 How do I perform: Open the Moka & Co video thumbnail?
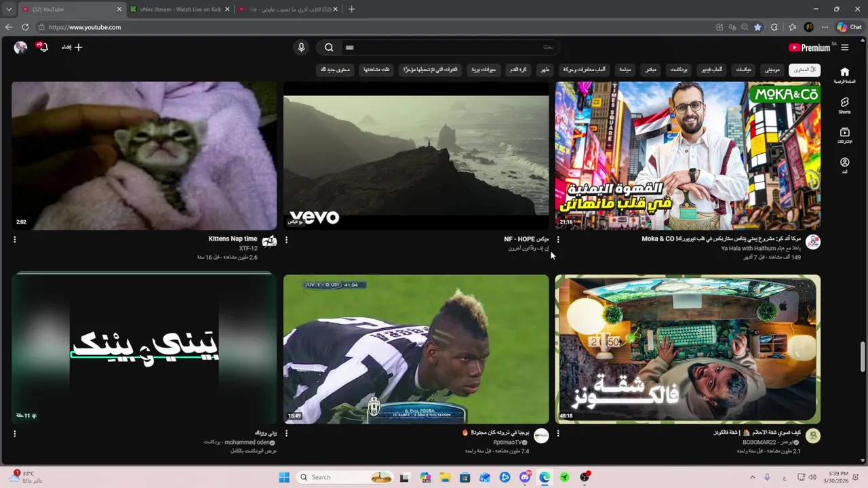pos(688,156)
